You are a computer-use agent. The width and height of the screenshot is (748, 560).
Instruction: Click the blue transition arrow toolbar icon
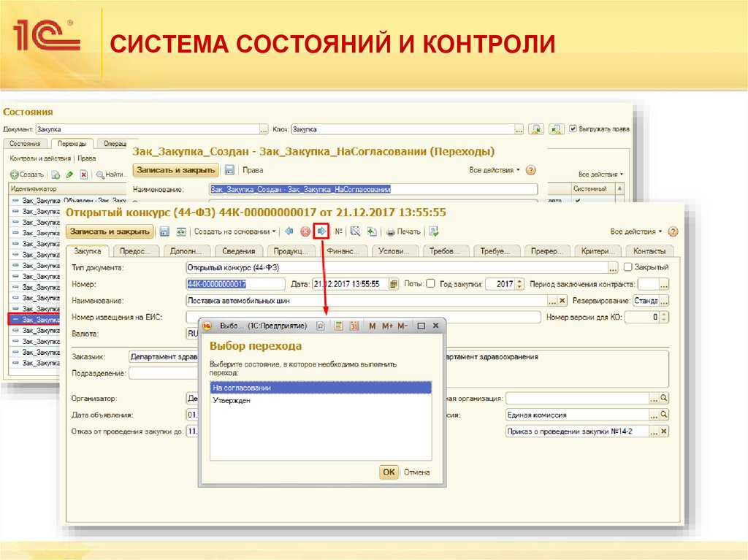tap(322, 231)
